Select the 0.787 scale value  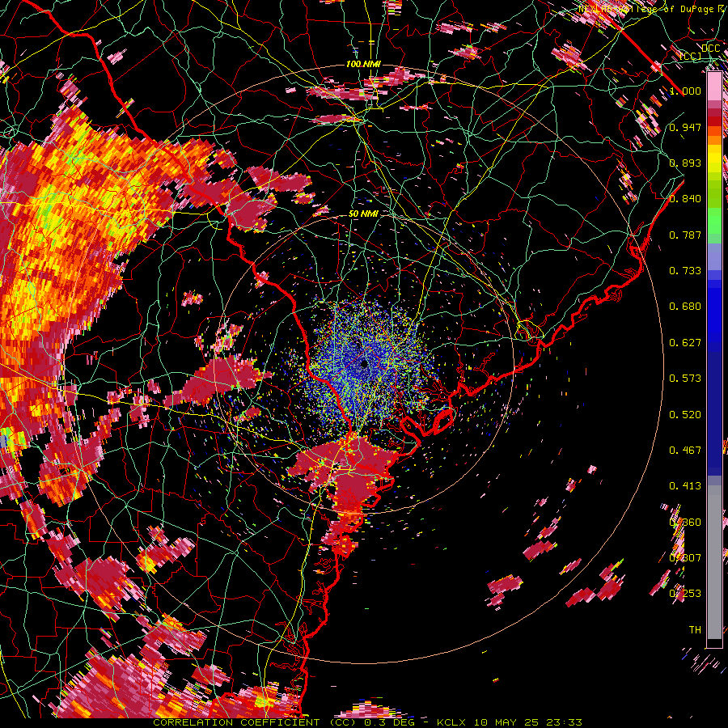(x=685, y=235)
